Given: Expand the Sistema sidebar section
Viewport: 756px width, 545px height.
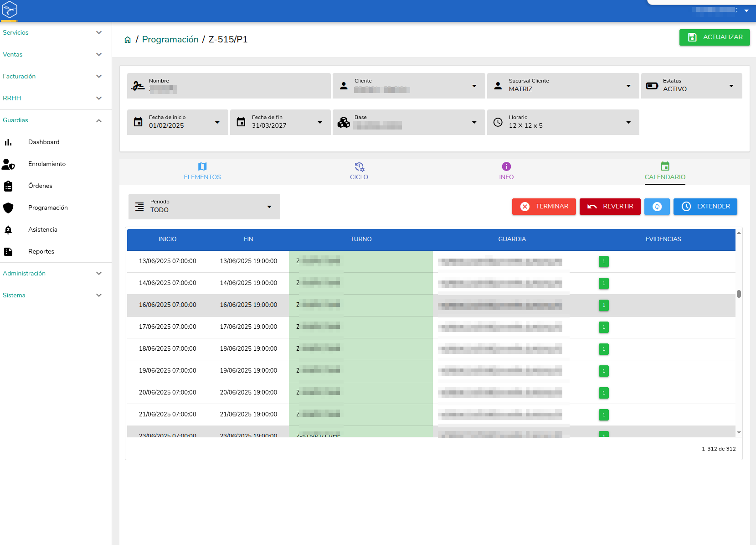Looking at the screenshot, I should [x=56, y=296].
